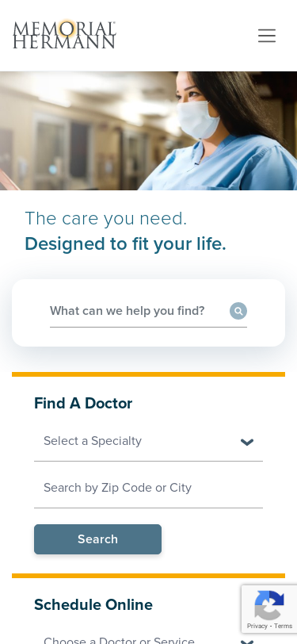Click the Find A Doctor heading
Screen dimensions: 297x644
83,404
